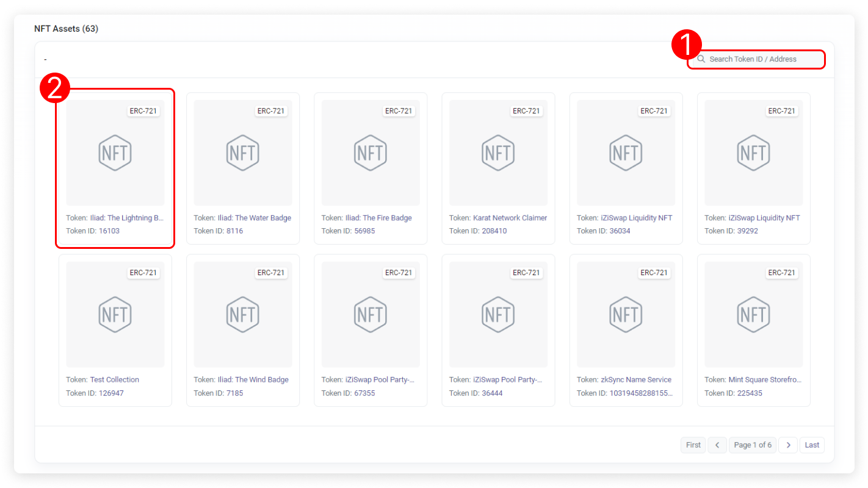Open the Mint Square Storefront token link

point(764,379)
